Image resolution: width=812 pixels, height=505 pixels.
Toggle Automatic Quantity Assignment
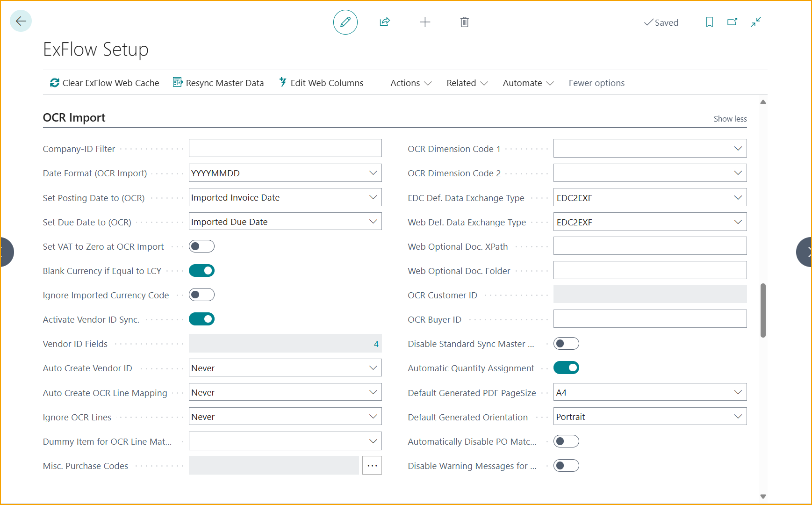(x=566, y=368)
